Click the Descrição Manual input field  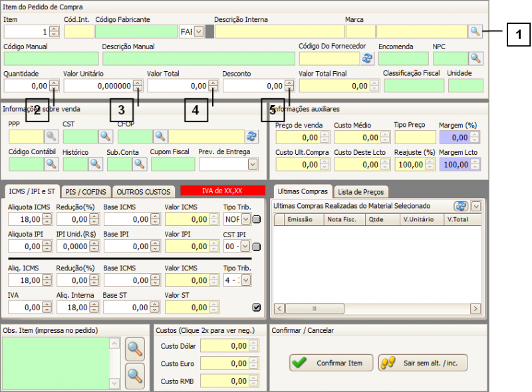pos(198,58)
